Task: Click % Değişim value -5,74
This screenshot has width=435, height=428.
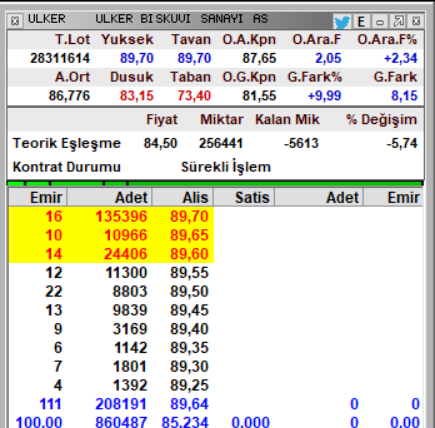Action: (x=402, y=143)
